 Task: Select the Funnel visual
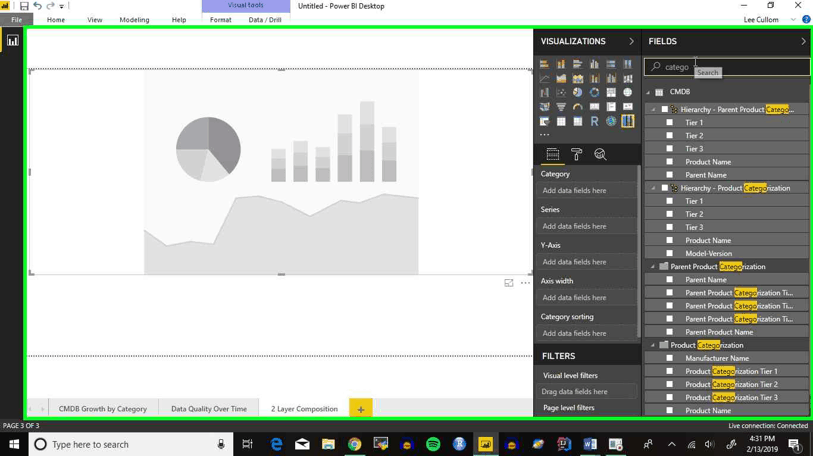pyautogui.click(x=561, y=107)
